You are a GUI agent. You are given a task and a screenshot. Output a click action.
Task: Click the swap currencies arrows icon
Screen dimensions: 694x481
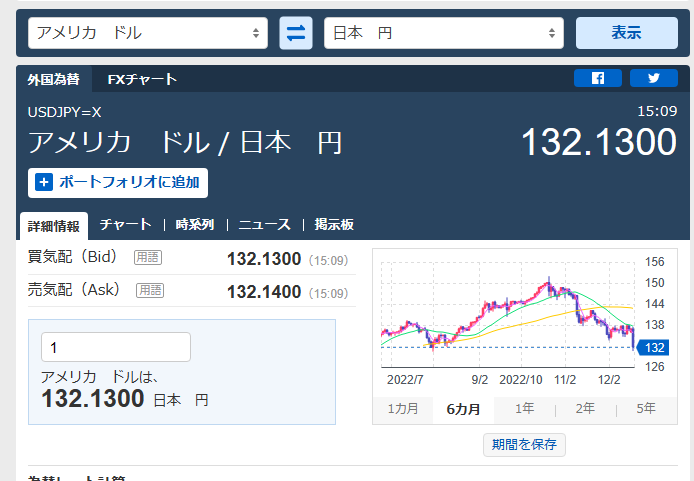pos(295,33)
